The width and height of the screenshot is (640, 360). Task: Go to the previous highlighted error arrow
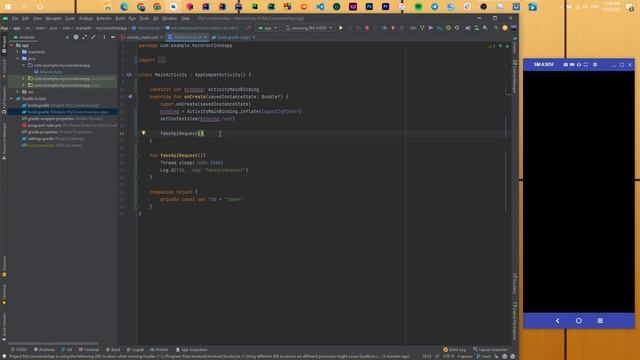(500, 46)
